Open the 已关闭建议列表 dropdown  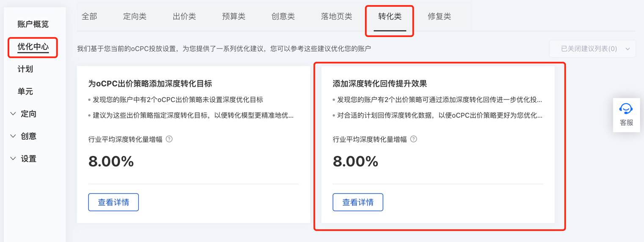[592, 49]
